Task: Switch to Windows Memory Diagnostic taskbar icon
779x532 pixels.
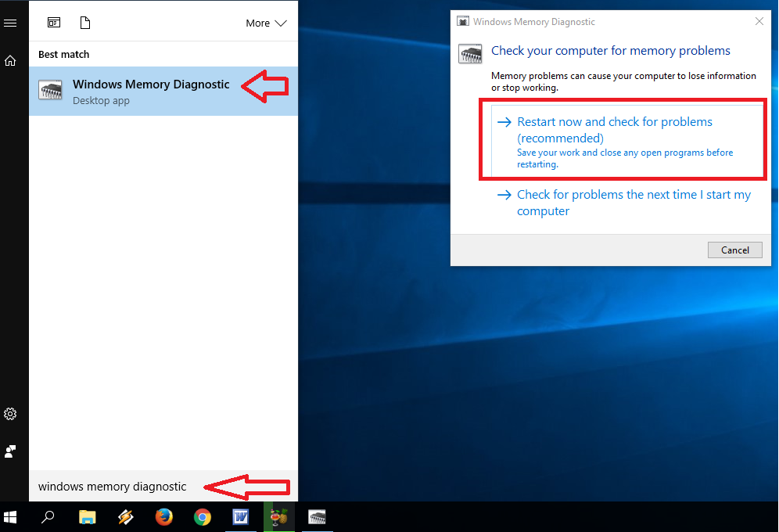Action: point(317,516)
